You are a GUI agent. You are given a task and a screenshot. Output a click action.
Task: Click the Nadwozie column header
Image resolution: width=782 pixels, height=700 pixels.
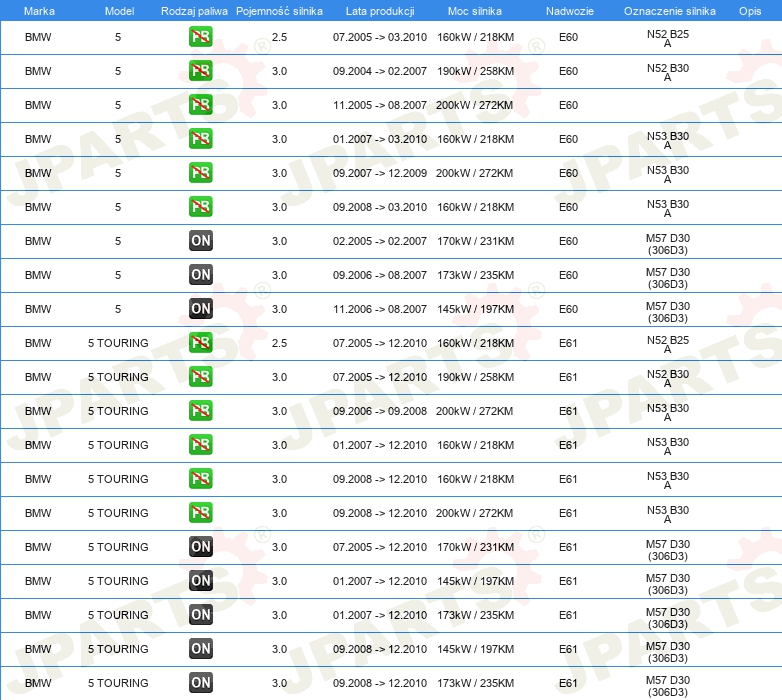point(570,11)
